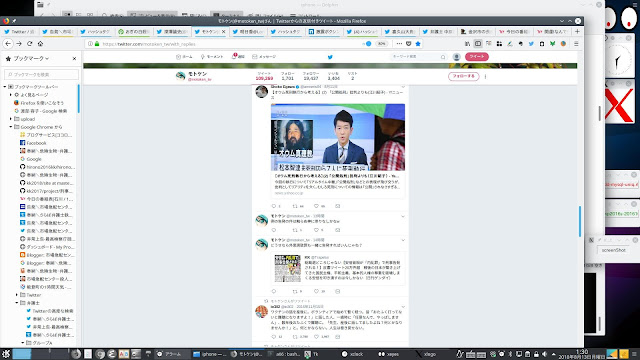Click the site information icon in address bar
This screenshot has width=640, height=360.
point(90,44)
